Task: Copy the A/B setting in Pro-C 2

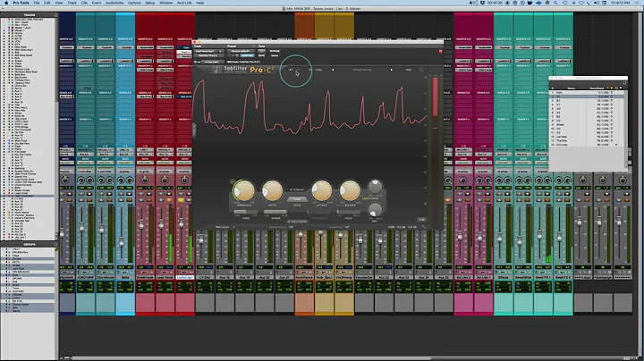Action: (x=318, y=70)
